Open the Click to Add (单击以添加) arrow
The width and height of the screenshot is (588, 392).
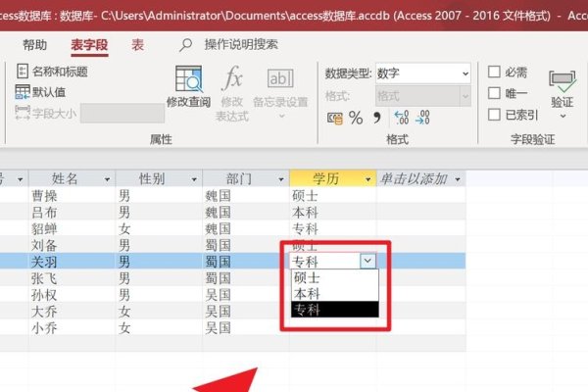tap(458, 179)
